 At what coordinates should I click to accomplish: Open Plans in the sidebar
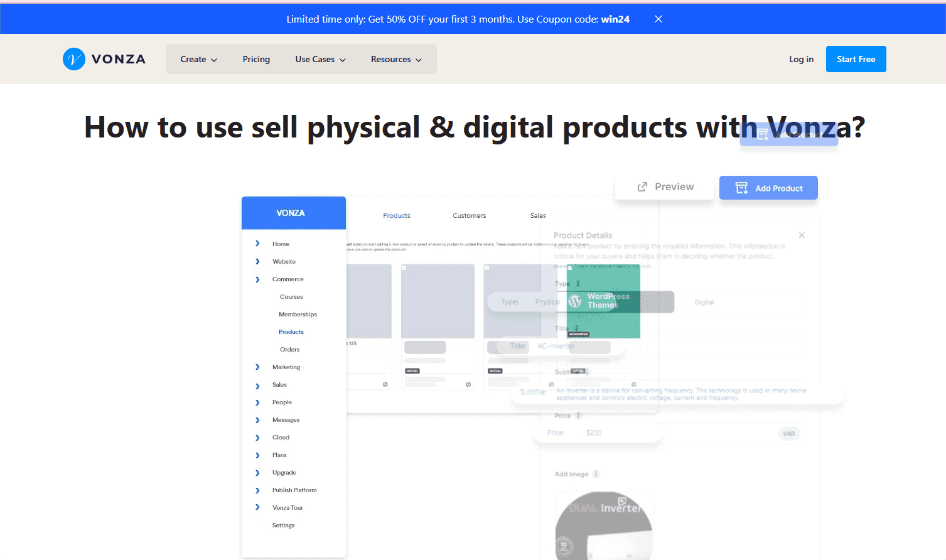coord(279,455)
